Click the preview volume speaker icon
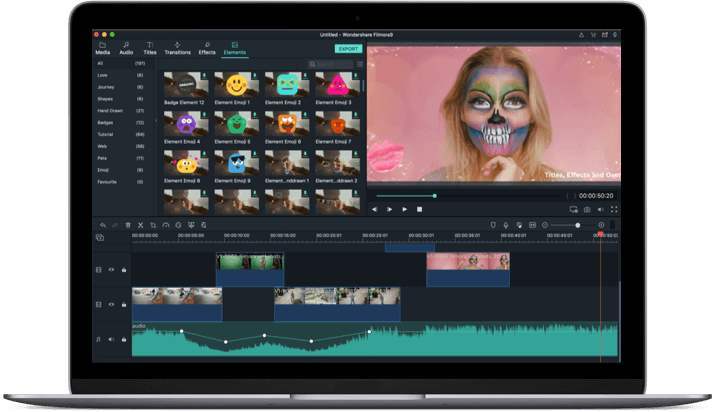This screenshot has height=412, width=717. click(x=600, y=210)
